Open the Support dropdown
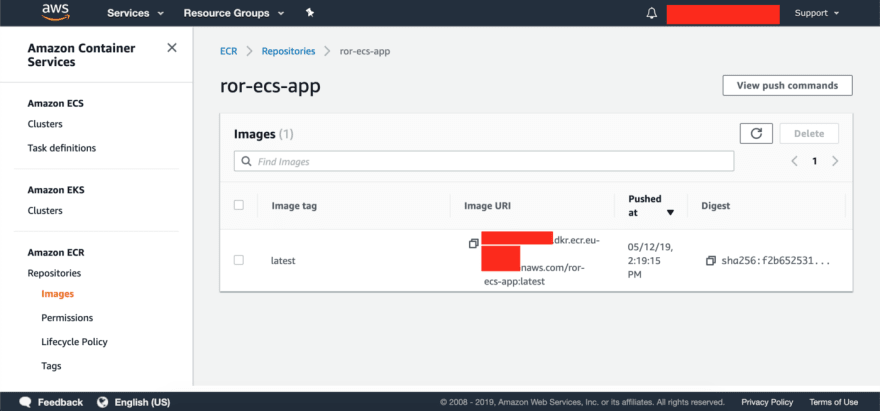 tap(817, 13)
